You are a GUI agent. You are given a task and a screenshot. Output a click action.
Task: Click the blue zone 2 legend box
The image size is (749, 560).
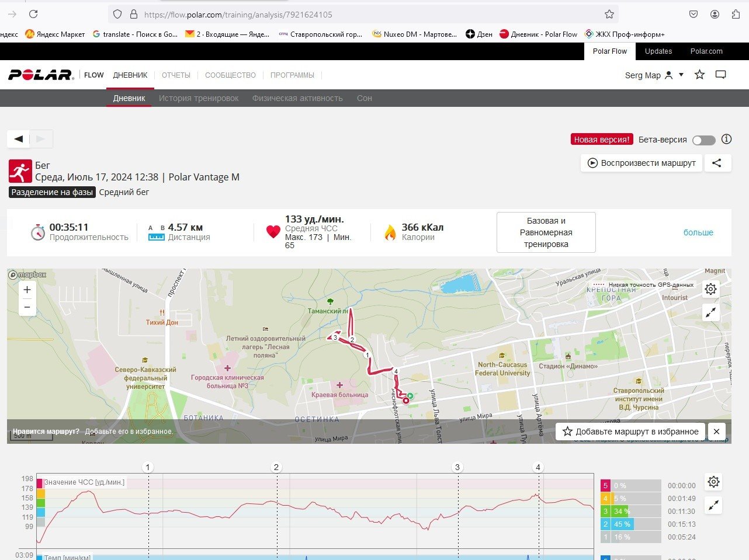606,524
